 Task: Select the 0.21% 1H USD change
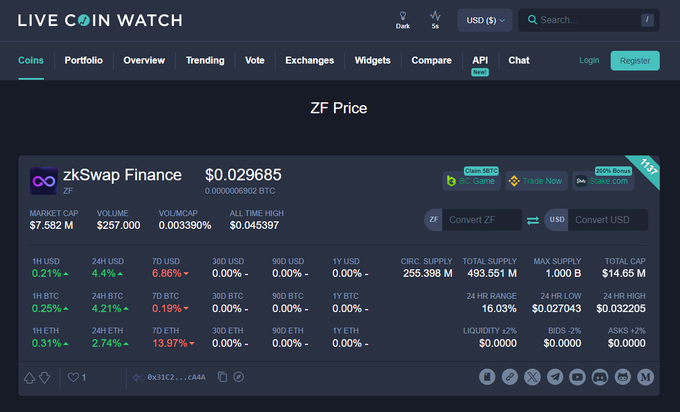[x=46, y=274]
